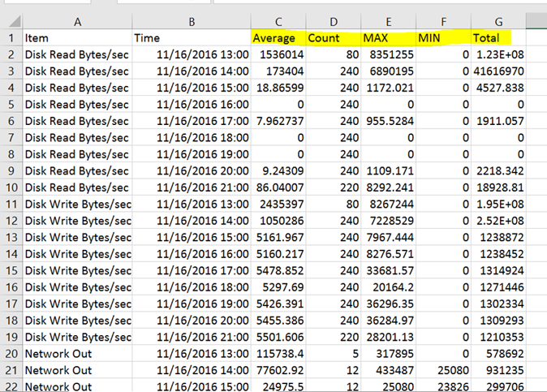Select the Disk Write Bytes/sec item in row 11
Image resolution: width=547 pixels, height=392 pixels.
[77, 204]
